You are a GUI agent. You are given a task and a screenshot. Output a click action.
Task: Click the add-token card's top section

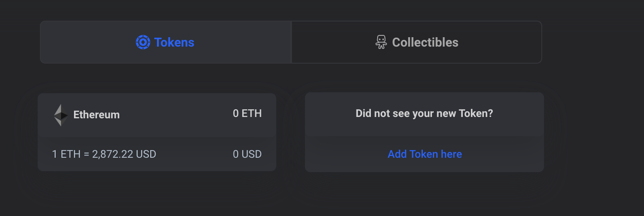pos(424,114)
